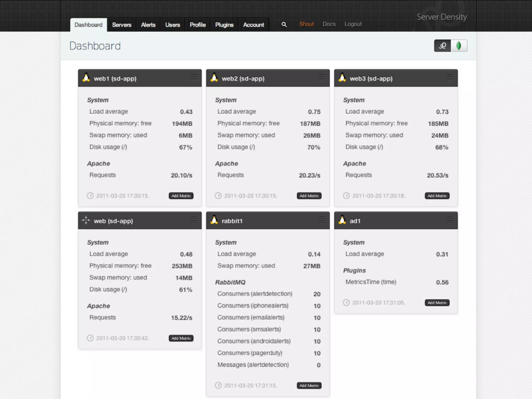Switch to Server Density view toggle

[x=442, y=46]
